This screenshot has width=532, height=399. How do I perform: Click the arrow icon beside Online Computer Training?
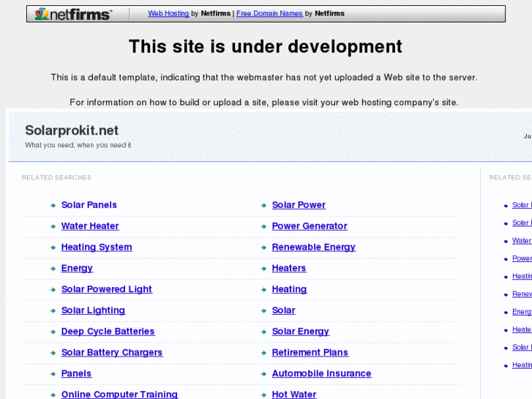coord(53,395)
